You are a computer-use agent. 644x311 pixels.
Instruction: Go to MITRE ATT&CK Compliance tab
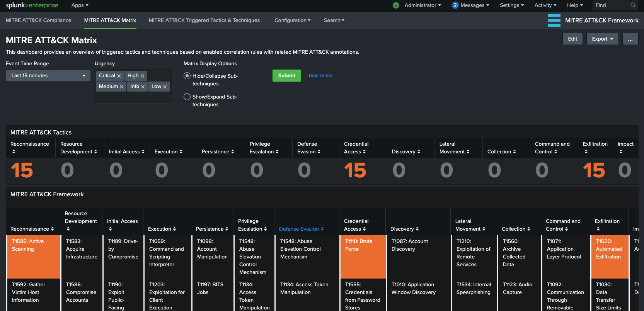coord(39,20)
